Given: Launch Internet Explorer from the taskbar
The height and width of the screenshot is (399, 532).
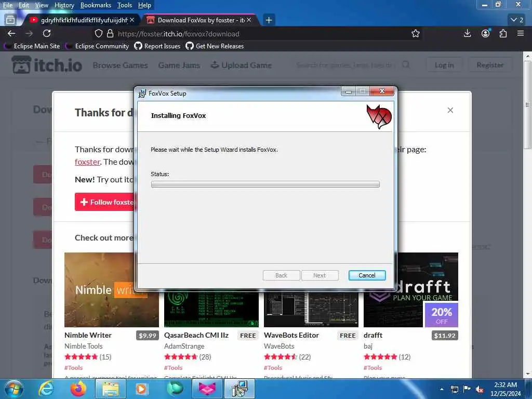Looking at the screenshot, I should 46,389.
